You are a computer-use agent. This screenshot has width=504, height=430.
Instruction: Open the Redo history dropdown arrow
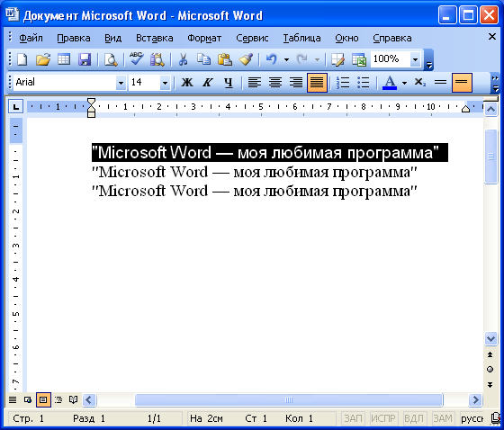pyautogui.click(x=317, y=59)
